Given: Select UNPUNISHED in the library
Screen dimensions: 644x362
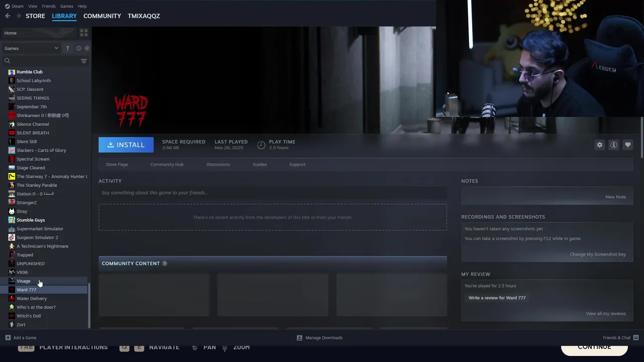Looking at the screenshot, I should [x=30, y=263].
